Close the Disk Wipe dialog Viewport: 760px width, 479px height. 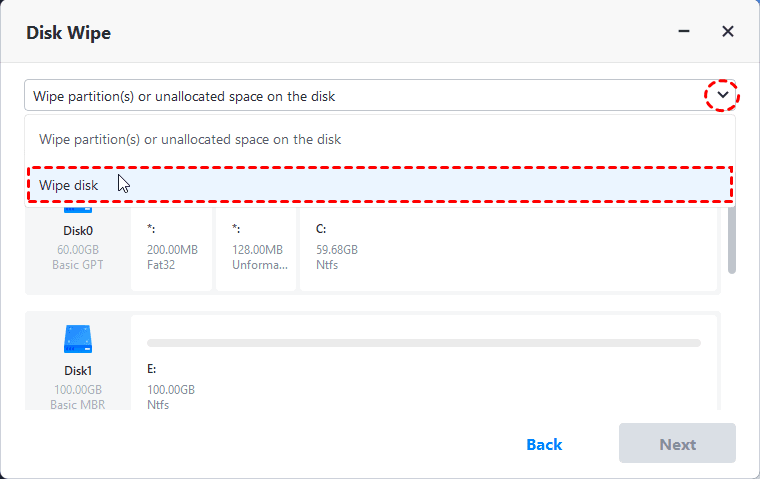(728, 32)
